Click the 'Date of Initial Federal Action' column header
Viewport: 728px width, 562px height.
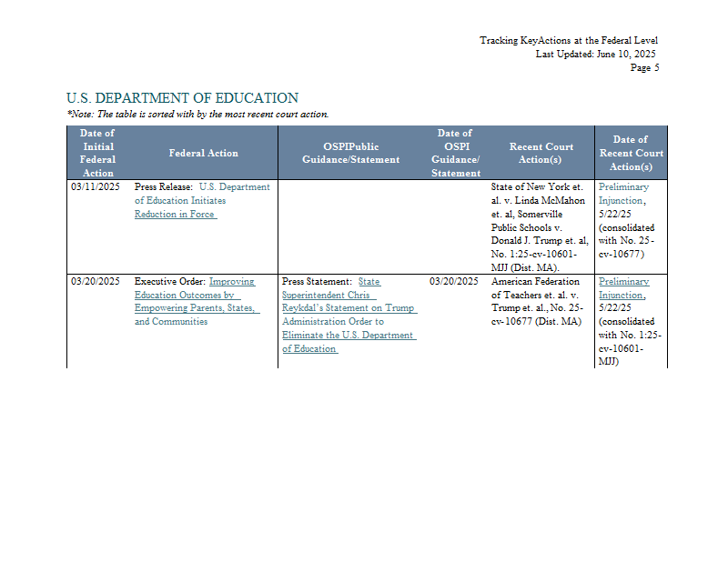(97, 153)
